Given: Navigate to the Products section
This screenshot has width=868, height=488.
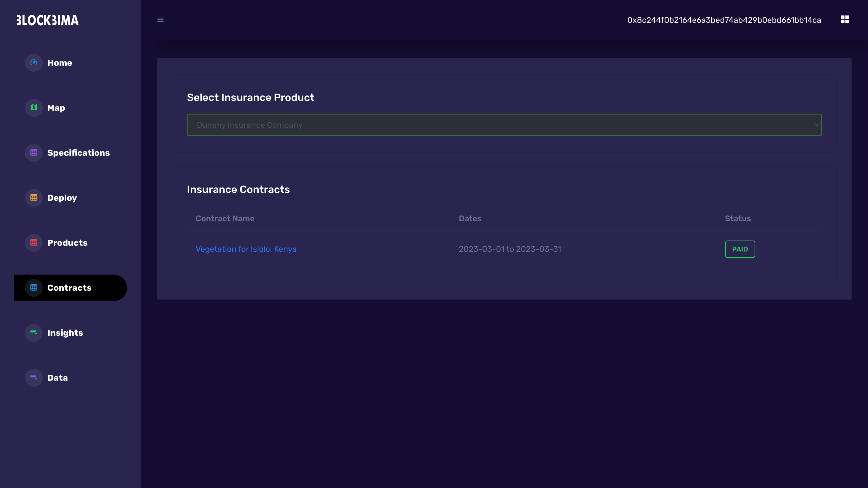Looking at the screenshot, I should (x=67, y=243).
